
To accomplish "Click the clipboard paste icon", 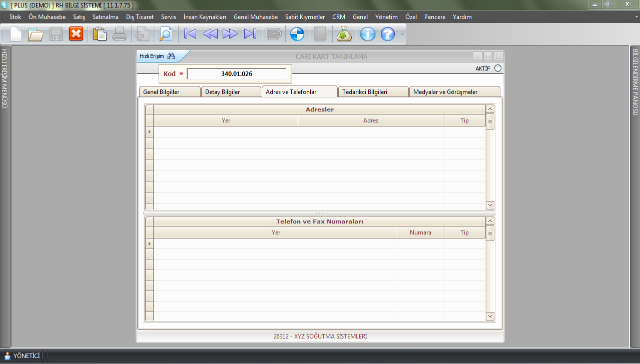I will (100, 34).
